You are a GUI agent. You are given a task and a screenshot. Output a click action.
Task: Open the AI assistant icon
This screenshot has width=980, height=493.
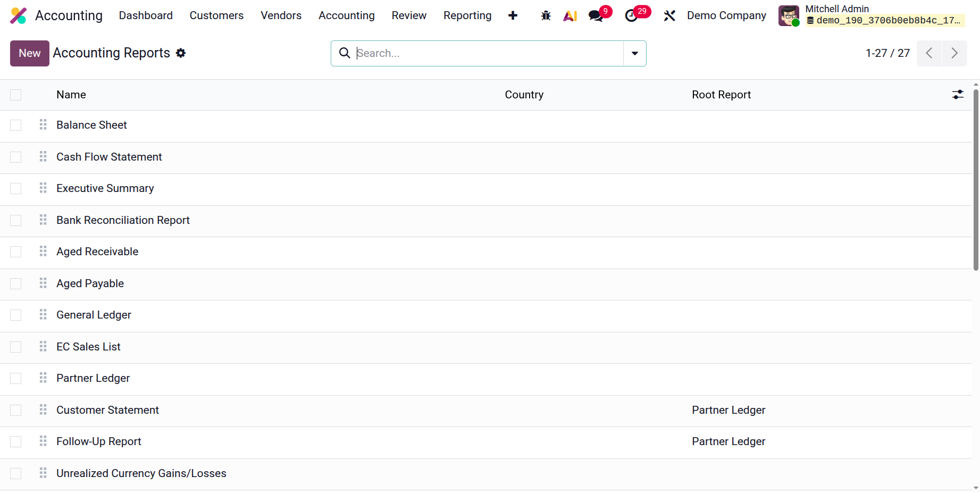click(570, 16)
